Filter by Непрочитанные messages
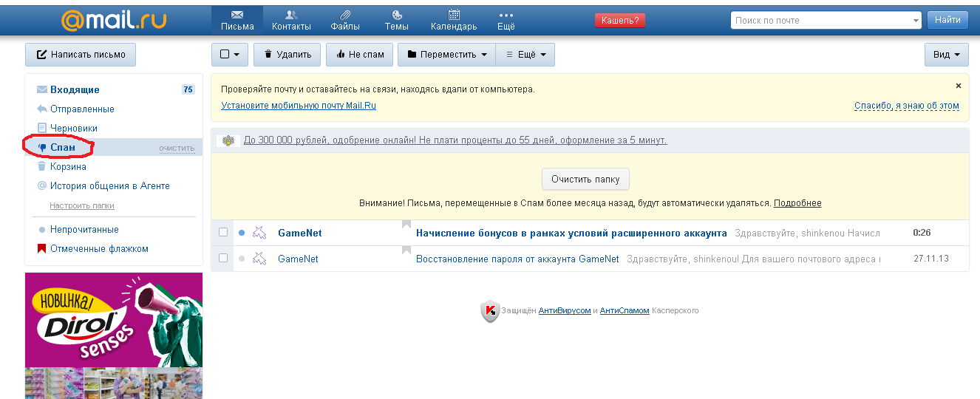 pos(84,230)
